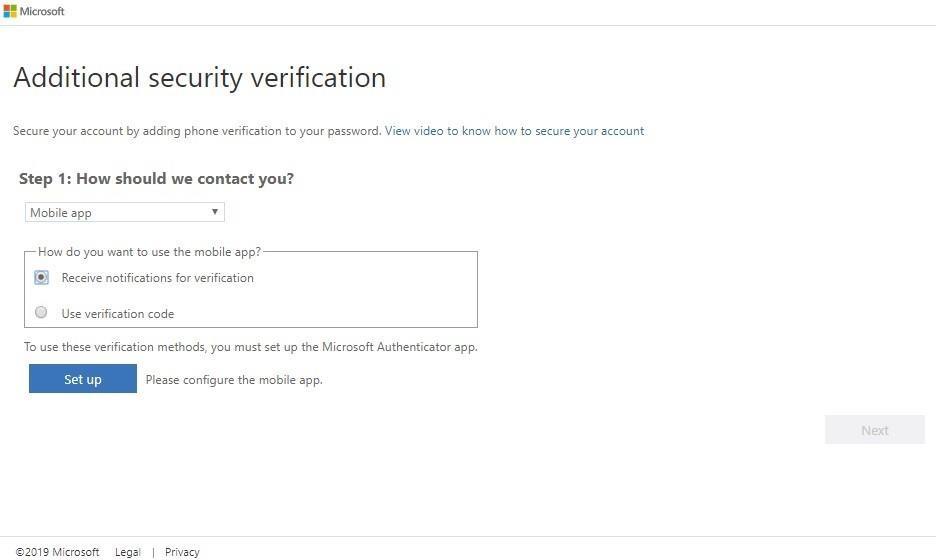936x560 pixels.
Task: Click the Next button
Action: (875, 430)
